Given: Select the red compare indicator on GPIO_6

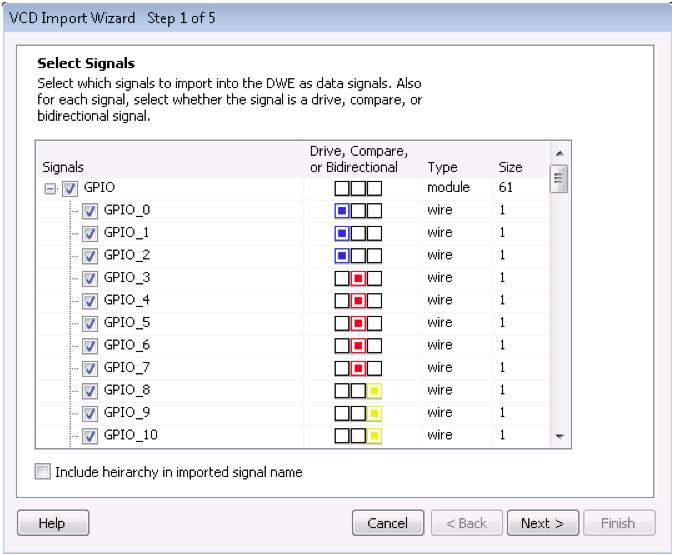Looking at the screenshot, I should [359, 345].
